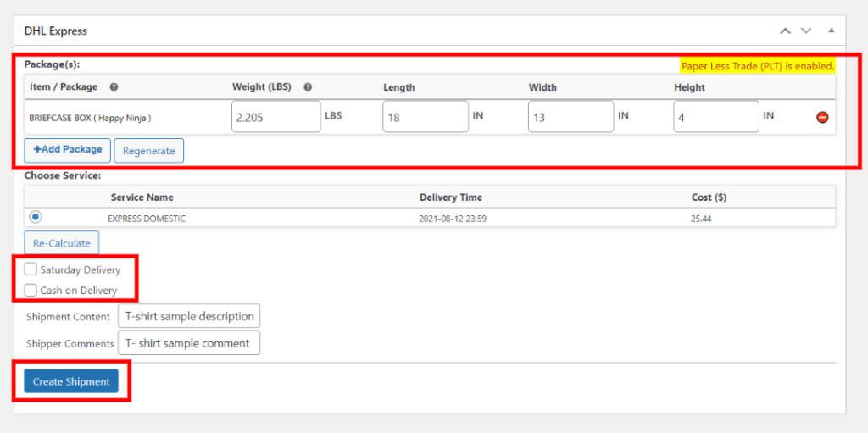Open the help tooltip beside Weight (LBS)
Viewport: 868px width, 433px height.
tap(308, 87)
